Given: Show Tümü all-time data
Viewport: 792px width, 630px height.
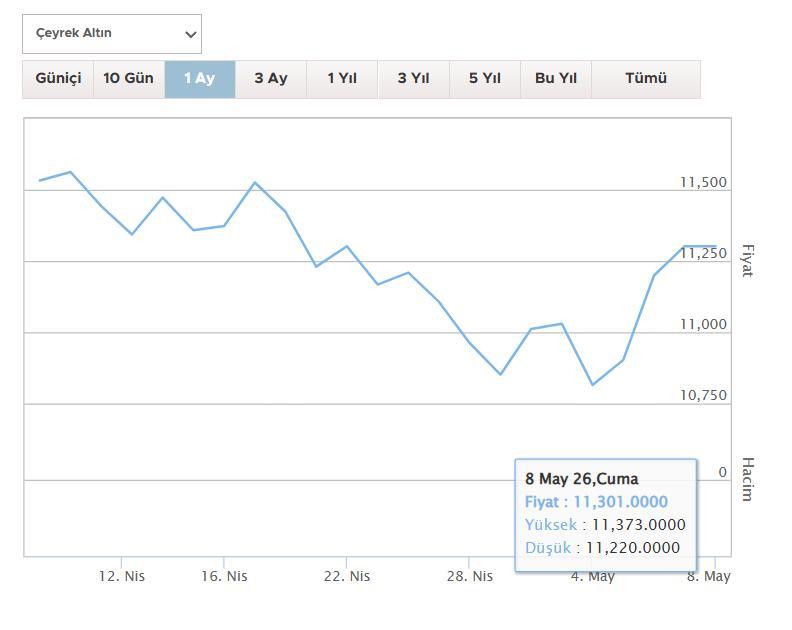Looking at the screenshot, I should (646, 79).
